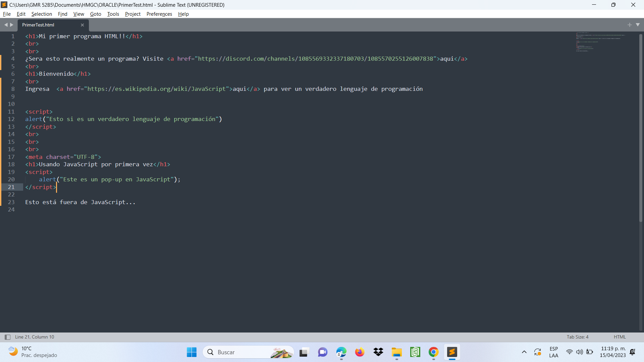Open the Project menu
Image resolution: width=644 pixels, height=362 pixels.
132,14
